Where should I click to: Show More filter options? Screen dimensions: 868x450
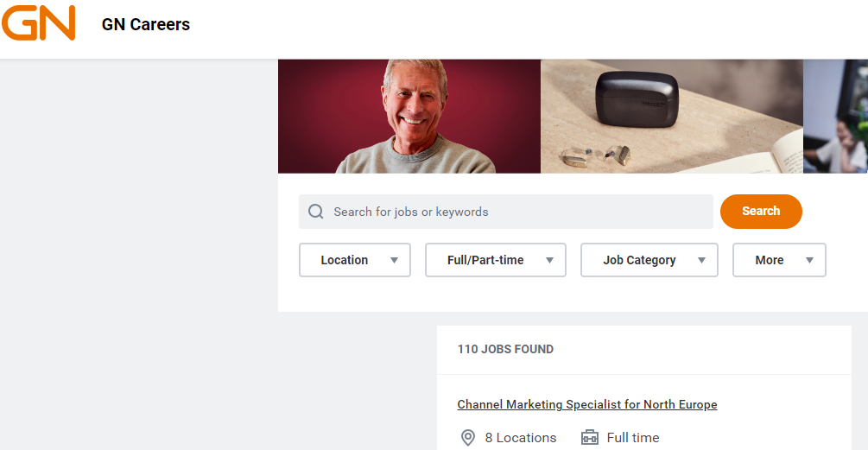[769, 260]
